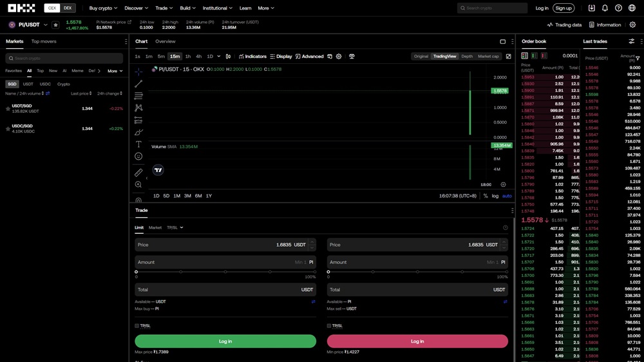Select the trend line drawing tool

point(138,84)
